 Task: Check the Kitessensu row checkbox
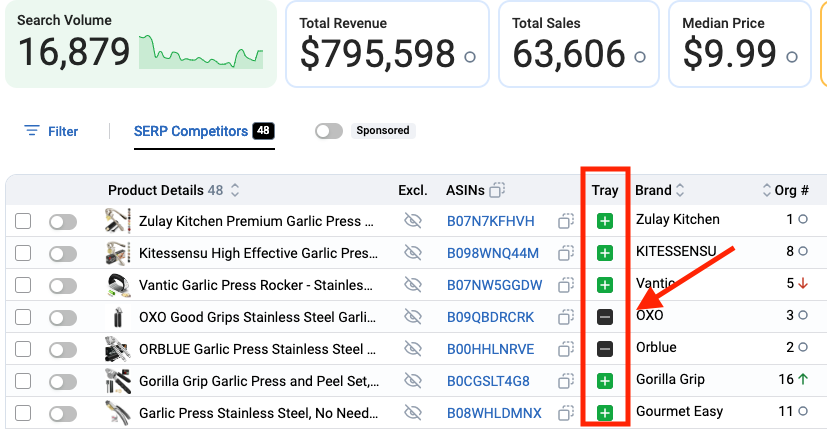point(23,253)
